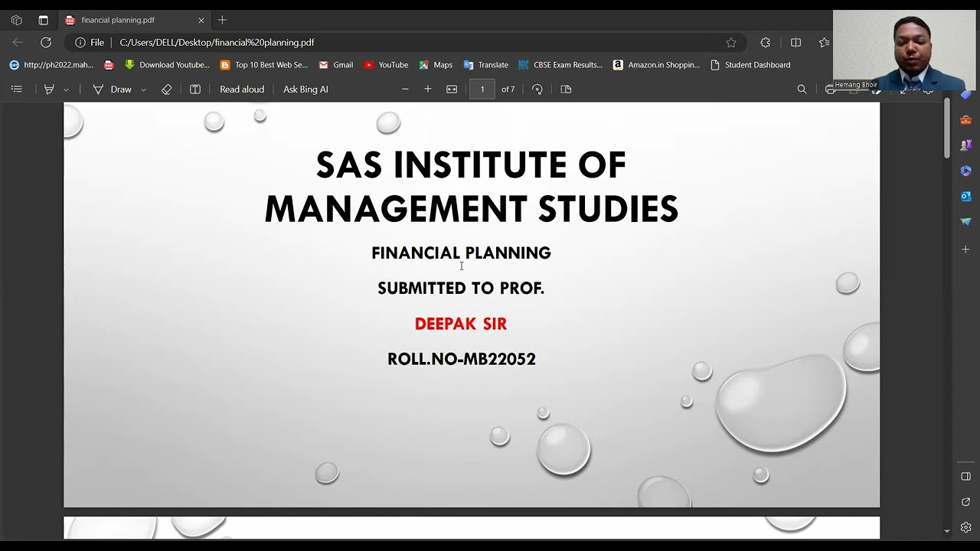Screen dimensions: 980x551
Task: Open the Outlook icon in Edge sidebar
Action: coord(965,196)
